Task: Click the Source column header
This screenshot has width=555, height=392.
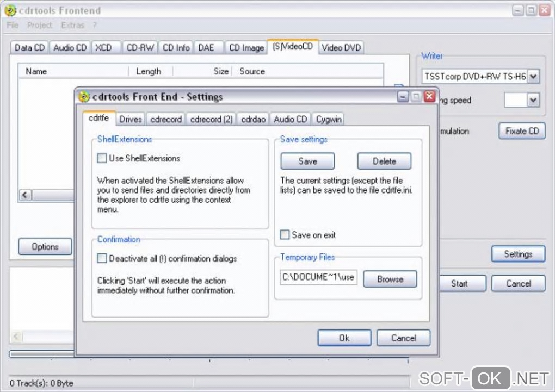Action: pos(307,71)
